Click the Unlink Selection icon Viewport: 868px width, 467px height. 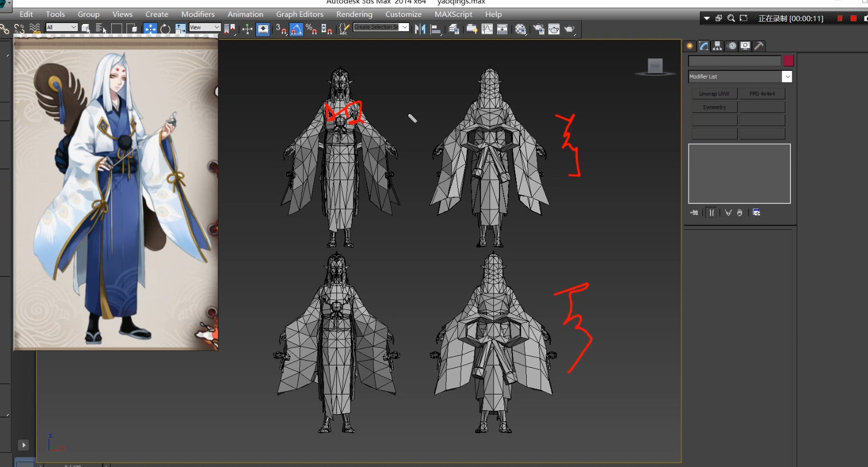point(19,29)
